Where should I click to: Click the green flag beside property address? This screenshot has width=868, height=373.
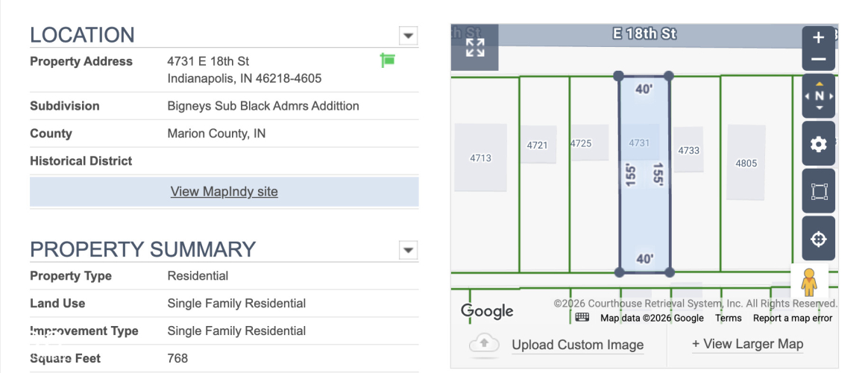[388, 60]
